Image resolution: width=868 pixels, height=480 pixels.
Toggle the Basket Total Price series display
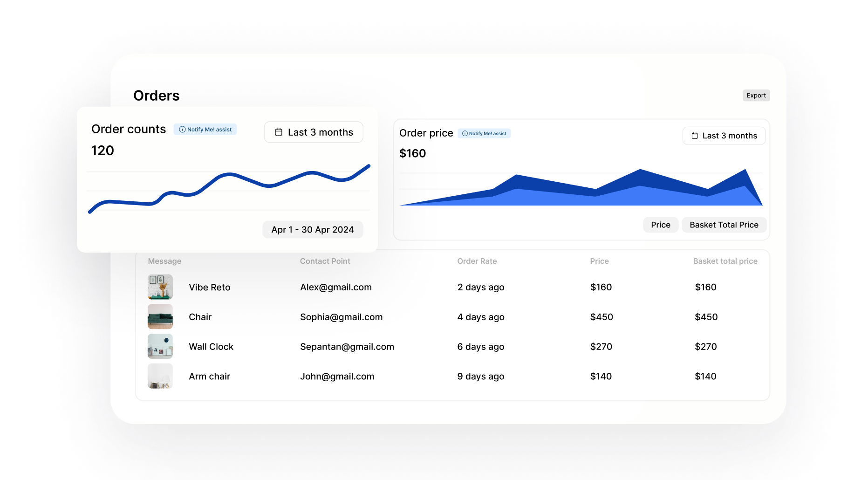pyautogui.click(x=724, y=225)
